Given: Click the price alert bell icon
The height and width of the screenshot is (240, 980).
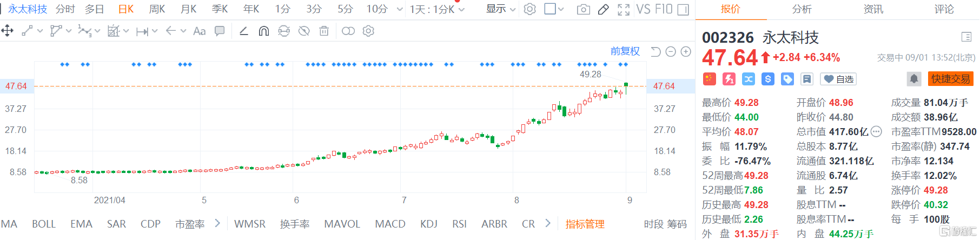Looking at the screenshot, I should click(913, 79).
